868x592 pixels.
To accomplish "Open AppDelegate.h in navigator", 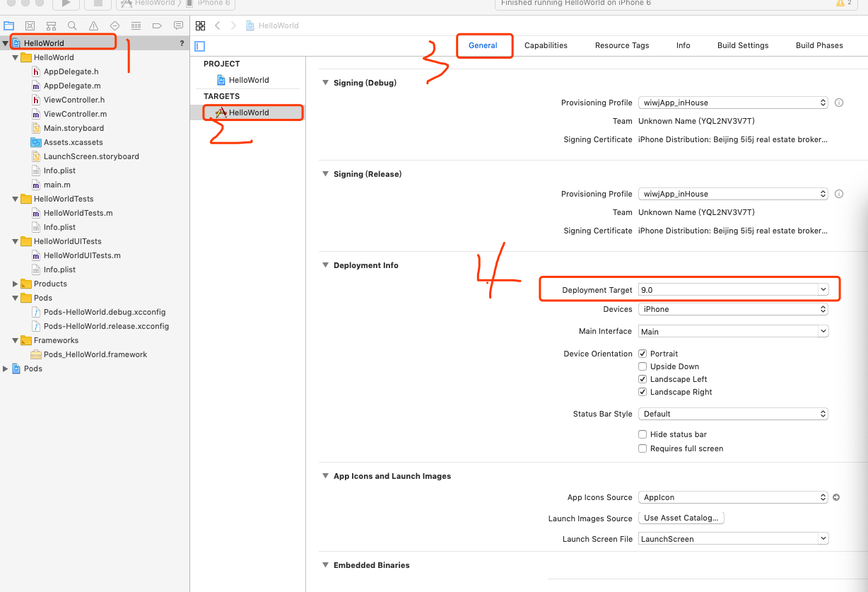I will click(x=65, y=71).
